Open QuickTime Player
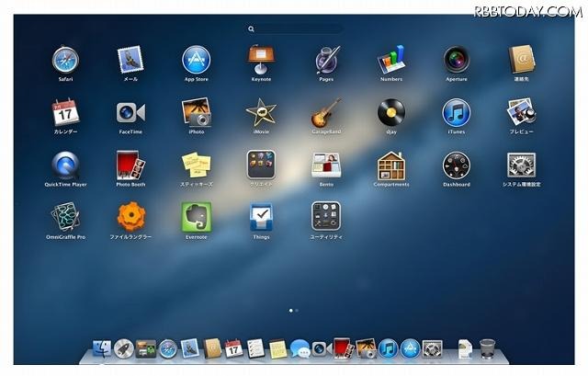This screenshot has height=376, width=588. [65, 165]
